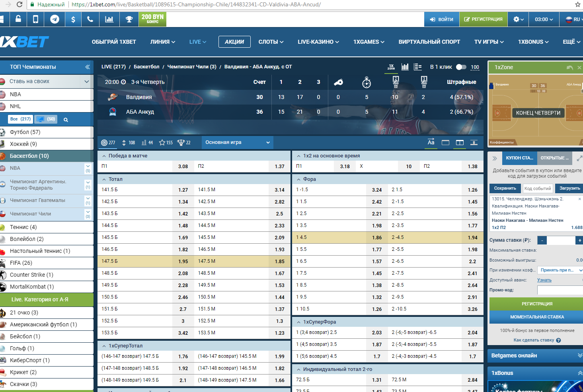The width and height of the screenshot is (583, 392).
Task: Increase bet amount with plus stepper
Action: pos(579,240)
